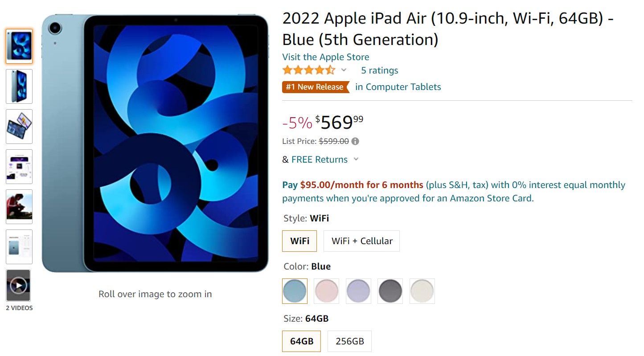Pick the Pink color swatch
The height and width of the screenshot is (356, 644).
click(x=326, y=291)
